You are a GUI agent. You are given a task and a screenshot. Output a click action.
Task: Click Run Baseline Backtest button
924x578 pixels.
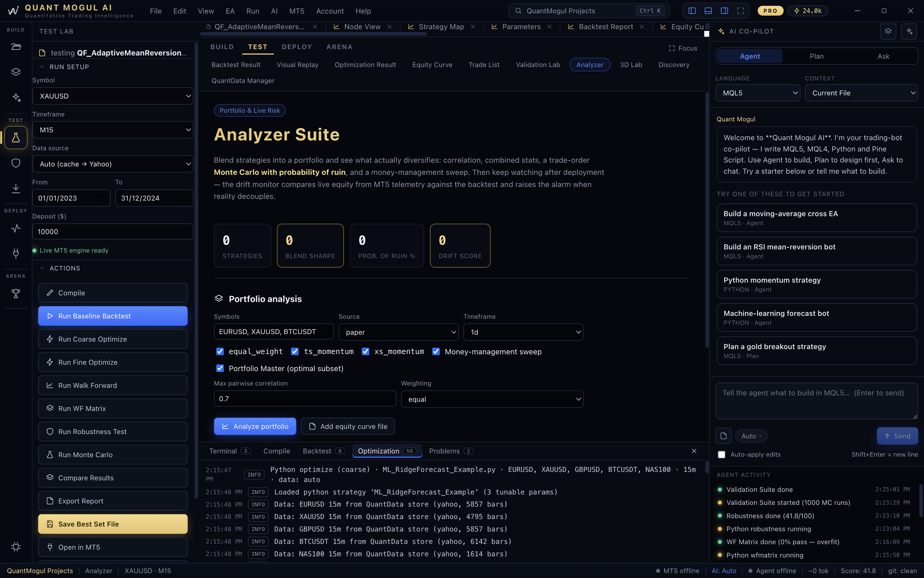[113, 316]
